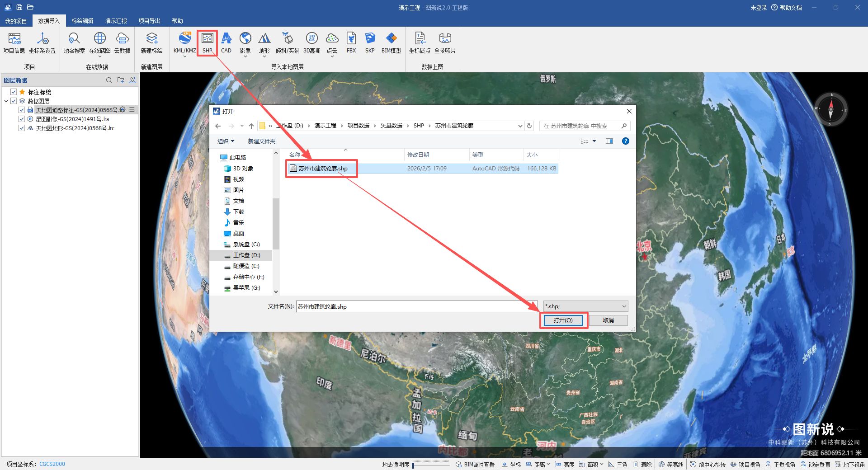Open the layer options menu for 天地图道路标注
The image size is (868, 470).
[132, 110]
